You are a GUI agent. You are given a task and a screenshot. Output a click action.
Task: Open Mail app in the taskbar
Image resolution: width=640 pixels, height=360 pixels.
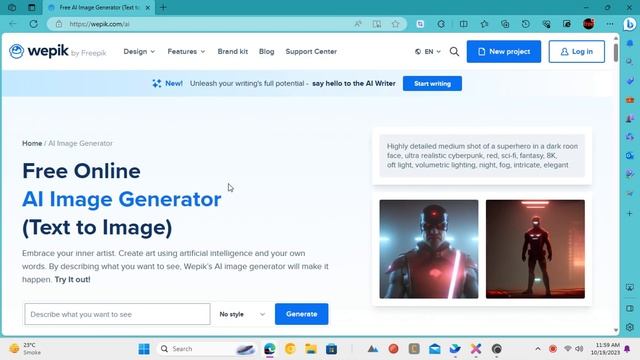pyautogui.click(x=435, y=349)
